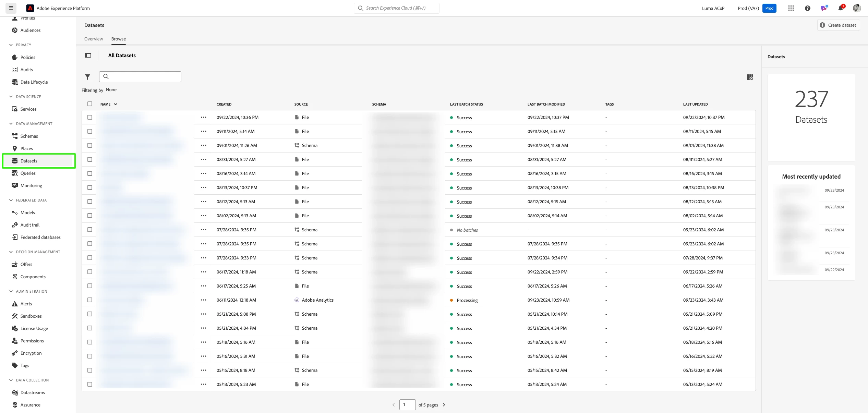Toggle Name column sort arrow

[116, 104]
